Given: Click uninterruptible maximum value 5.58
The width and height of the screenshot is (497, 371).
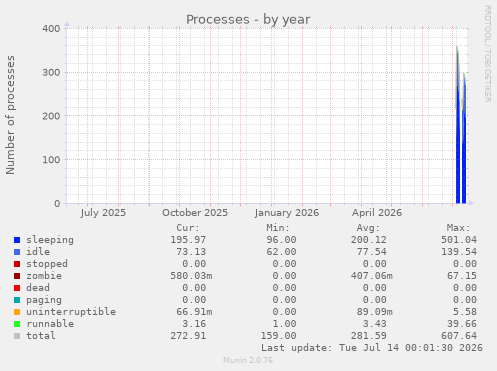Looking at the screenshot, I should click(465, 312).
